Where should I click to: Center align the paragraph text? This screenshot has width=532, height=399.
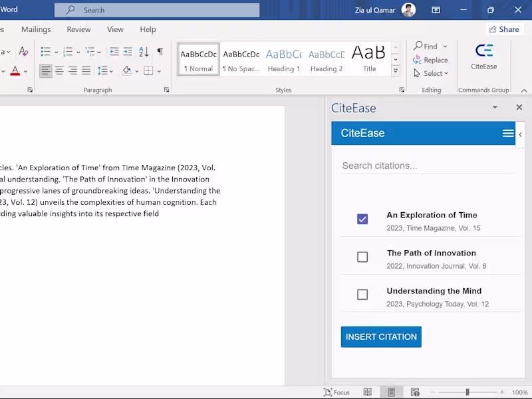click(59, 71)
